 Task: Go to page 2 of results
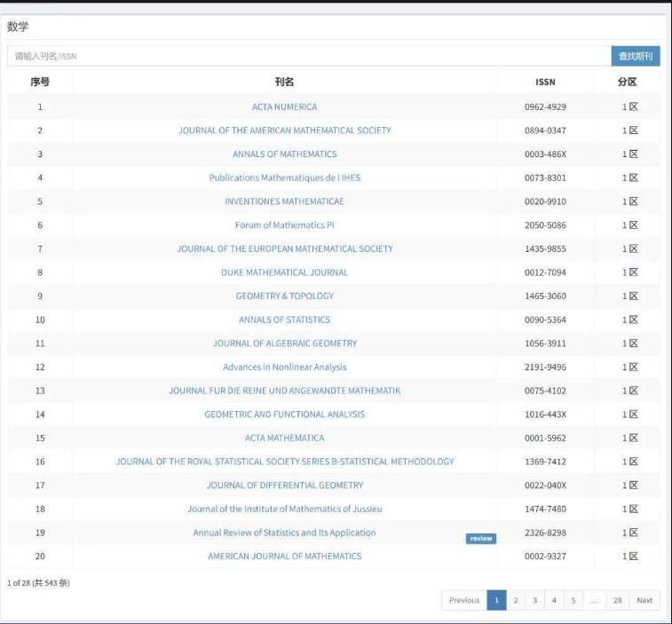click(516, 601)
